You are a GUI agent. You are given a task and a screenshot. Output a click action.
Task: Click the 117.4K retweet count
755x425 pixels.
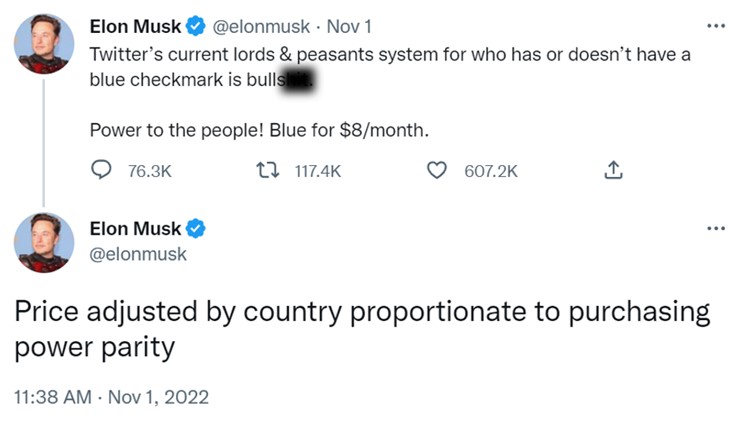click(x=319, y=172)
